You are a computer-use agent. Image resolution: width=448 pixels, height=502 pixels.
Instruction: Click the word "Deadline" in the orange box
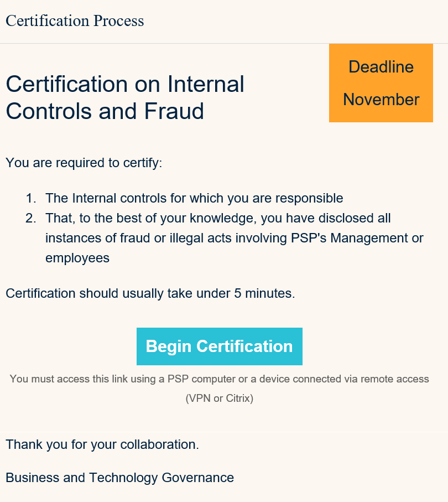pyautogui.click(x=381, y=67)
